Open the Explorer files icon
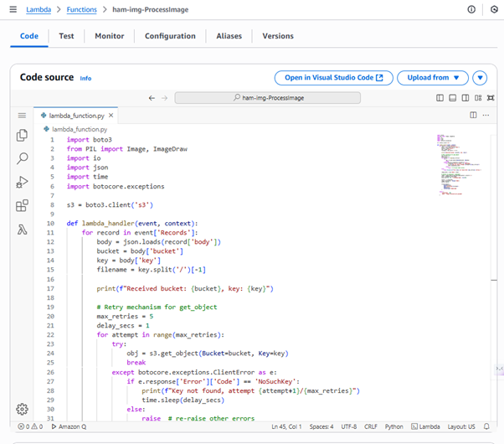Viewport: 504px width, 444px height. click(22, 136)
